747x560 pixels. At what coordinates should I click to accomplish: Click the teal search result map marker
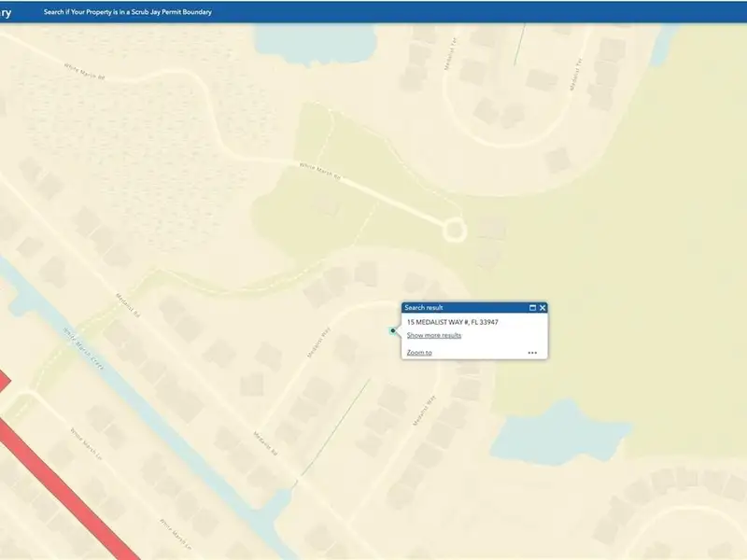[x=392, y=329]
